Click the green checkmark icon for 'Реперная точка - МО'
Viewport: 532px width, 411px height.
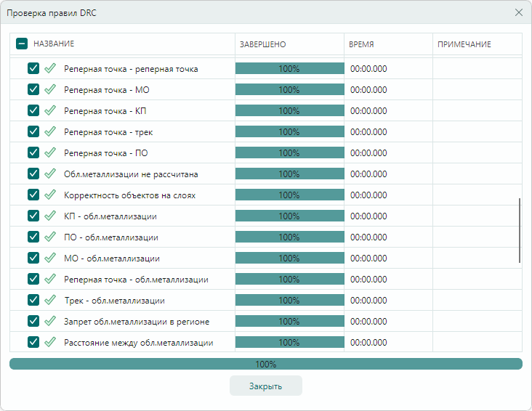50,90
